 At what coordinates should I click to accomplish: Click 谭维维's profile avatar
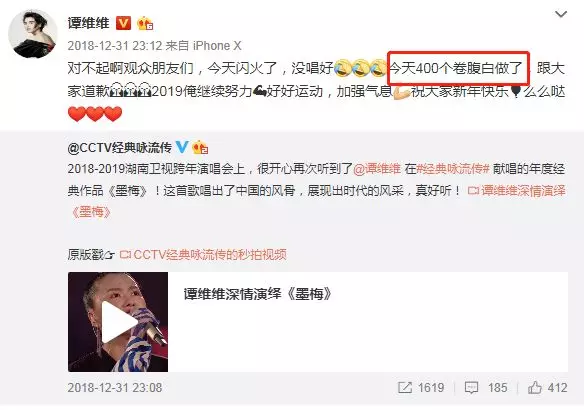(33, 34)
